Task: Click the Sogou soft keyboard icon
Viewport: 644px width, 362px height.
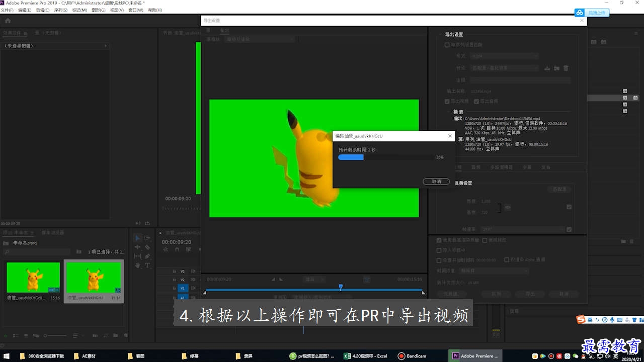Action: [x=620, y=320]
